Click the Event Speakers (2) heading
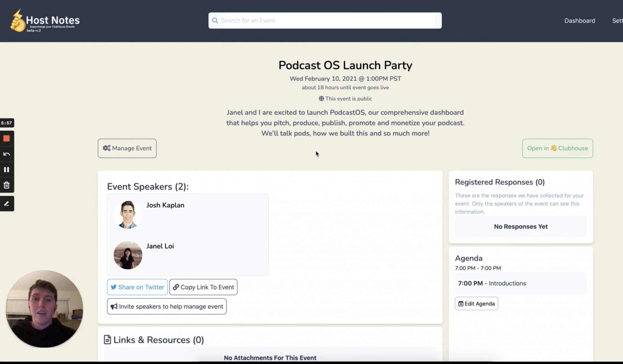Image resolution: width=623 pixels, height=364 pixels. (148, 186)
